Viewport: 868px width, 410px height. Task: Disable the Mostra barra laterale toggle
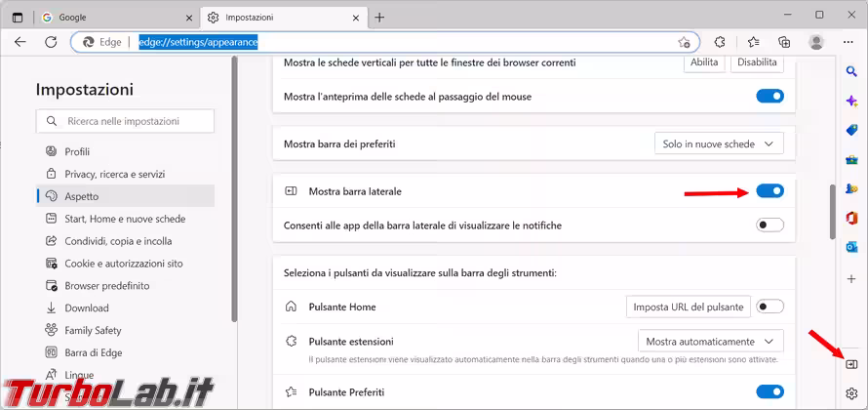769,191
